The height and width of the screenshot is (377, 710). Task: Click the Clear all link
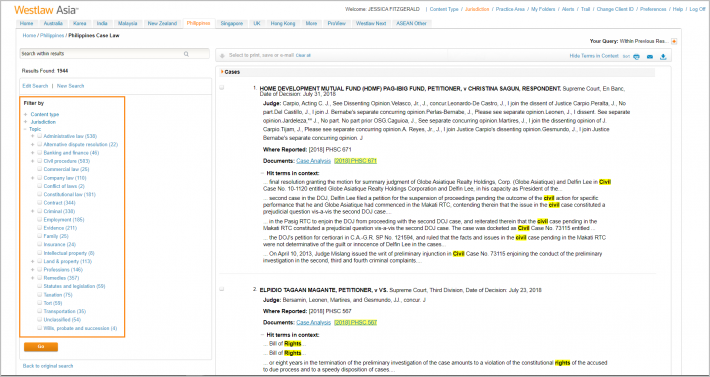tap(303, 56)
